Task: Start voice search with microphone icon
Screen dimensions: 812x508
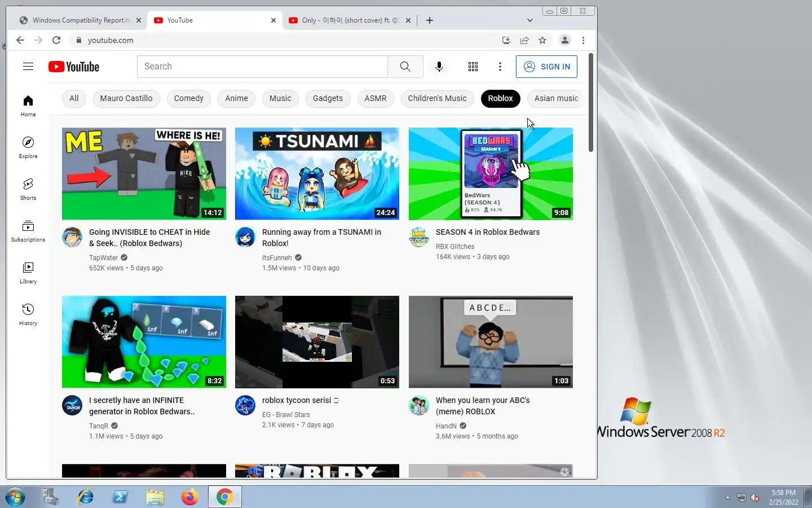Action: click(439, 67)
